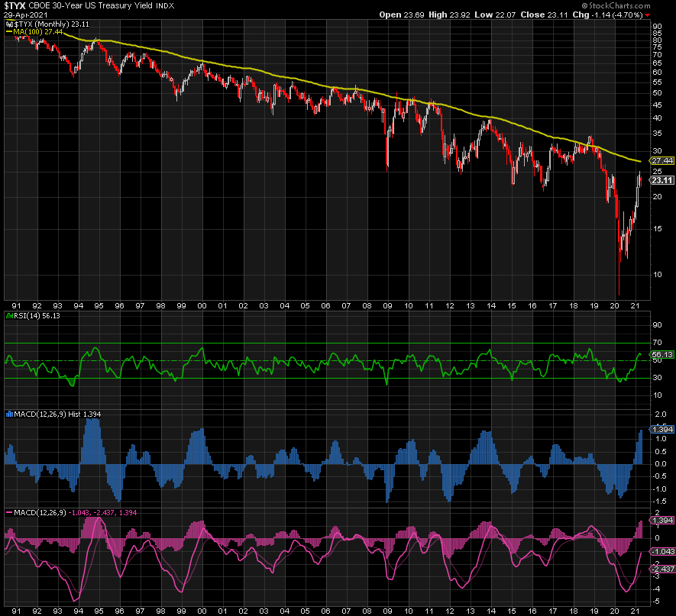Click the 23.11 last-price tag on the price axis

pos(661,180)
